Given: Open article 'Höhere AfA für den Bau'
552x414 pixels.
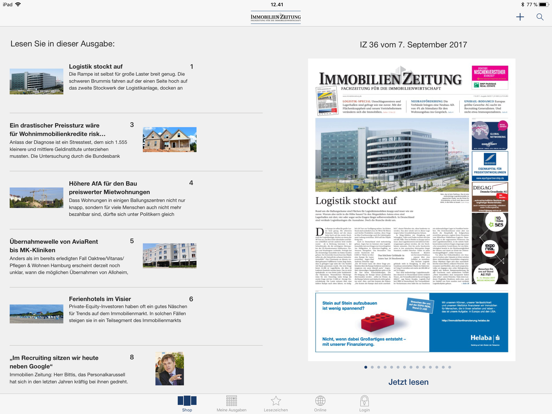Looking at the screenshot, I should click(109, 188).
